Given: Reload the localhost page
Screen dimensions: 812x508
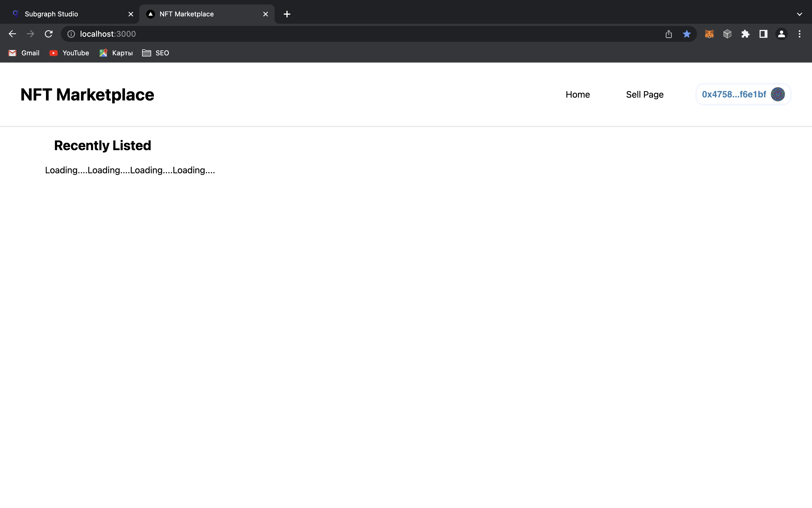Looking at the screenshot, I should click(49, 34).
